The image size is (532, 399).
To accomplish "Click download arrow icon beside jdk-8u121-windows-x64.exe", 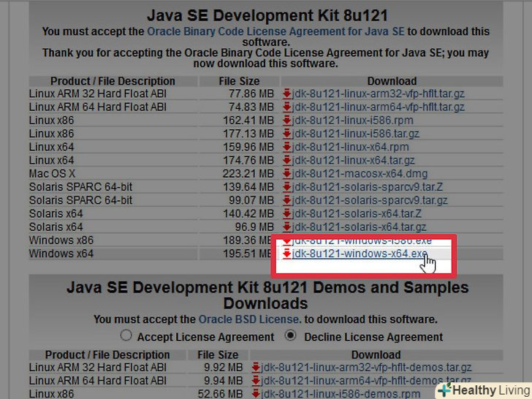I will [x=287, y=254].
